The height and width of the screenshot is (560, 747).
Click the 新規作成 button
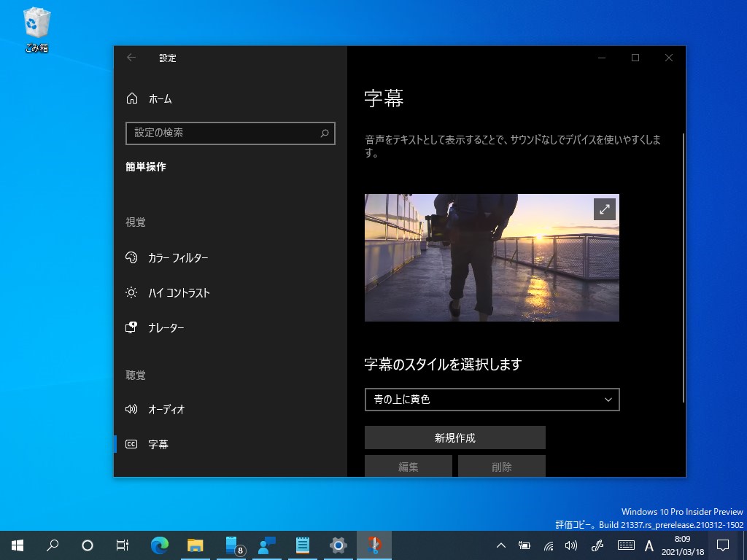pos(455,437)
